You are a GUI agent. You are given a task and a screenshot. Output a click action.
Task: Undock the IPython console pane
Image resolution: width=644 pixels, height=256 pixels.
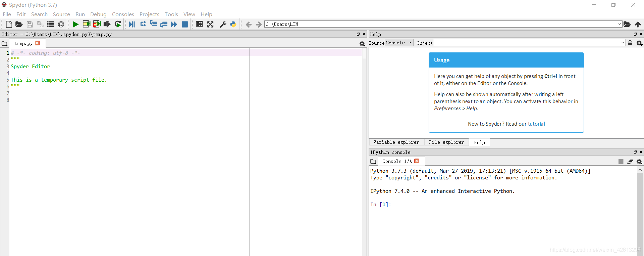635,152
